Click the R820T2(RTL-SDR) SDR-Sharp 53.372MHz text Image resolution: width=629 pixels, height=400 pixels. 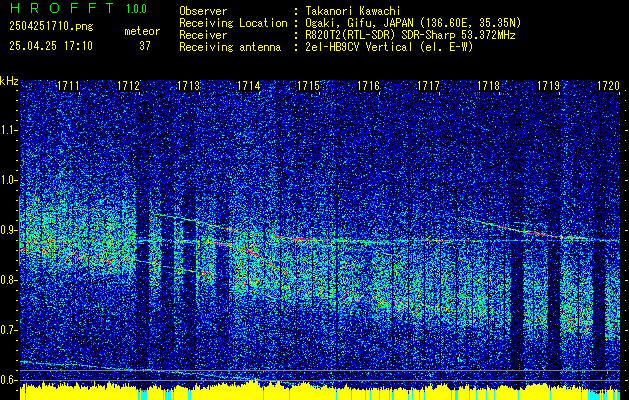[x=410, y=35]
